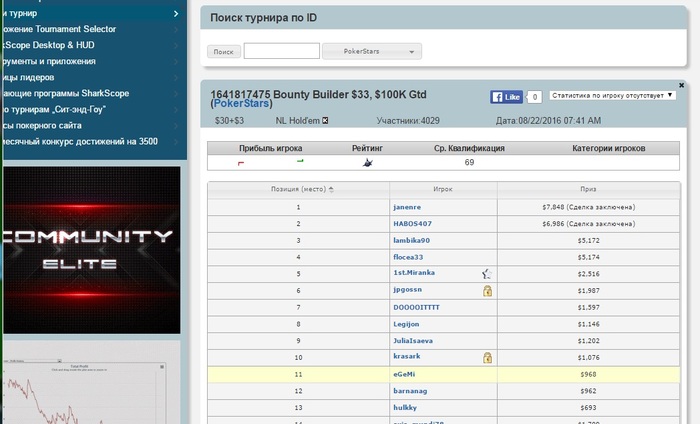700x424 pixels.
Task: Click the lock icon next to jpgossn
Action: tap(487, 291)
